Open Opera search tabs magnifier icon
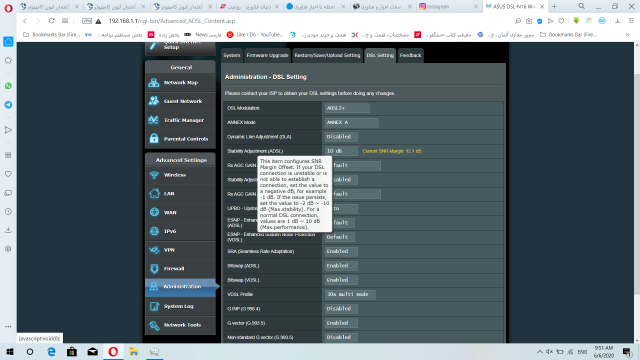Screen dimensions: 640x360 [581, 7]
